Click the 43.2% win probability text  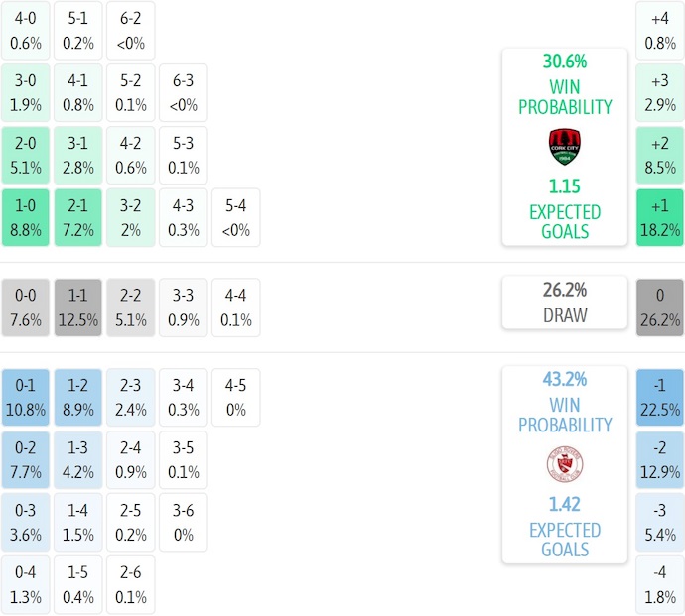pyautogui.click(x=564, y=379)
